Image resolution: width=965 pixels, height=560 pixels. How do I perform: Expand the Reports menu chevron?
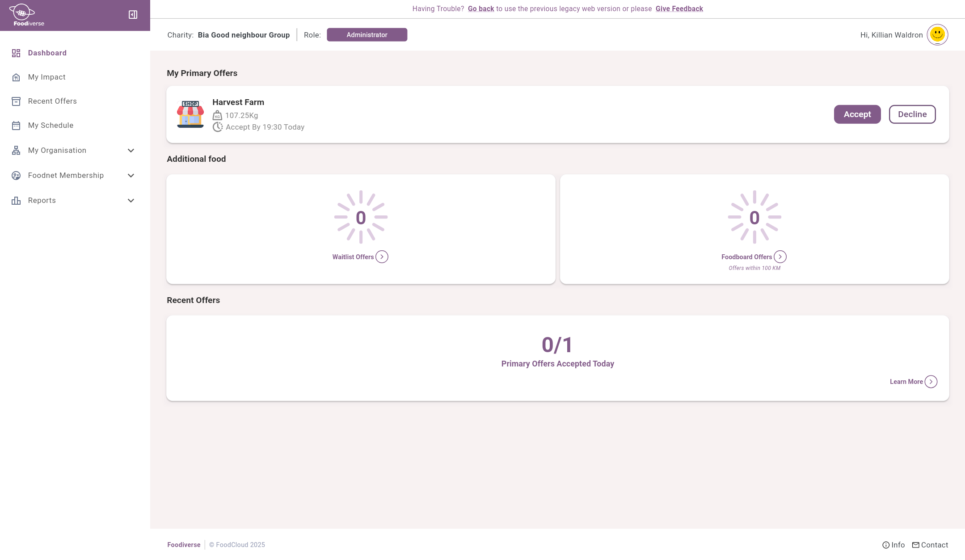[131, 201]
